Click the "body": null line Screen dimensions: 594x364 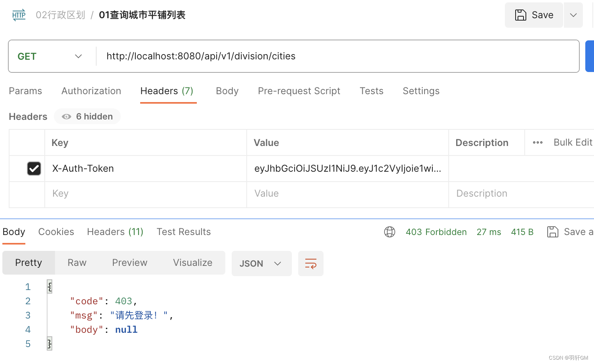[104, 330]
